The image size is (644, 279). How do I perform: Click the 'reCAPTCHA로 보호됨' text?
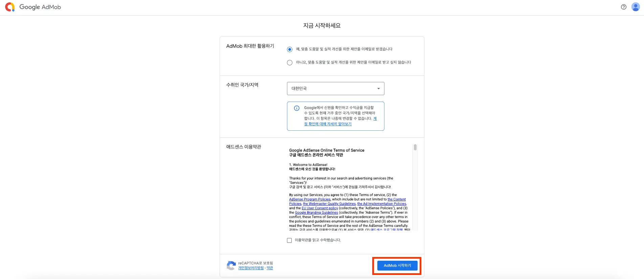(256, 263)
